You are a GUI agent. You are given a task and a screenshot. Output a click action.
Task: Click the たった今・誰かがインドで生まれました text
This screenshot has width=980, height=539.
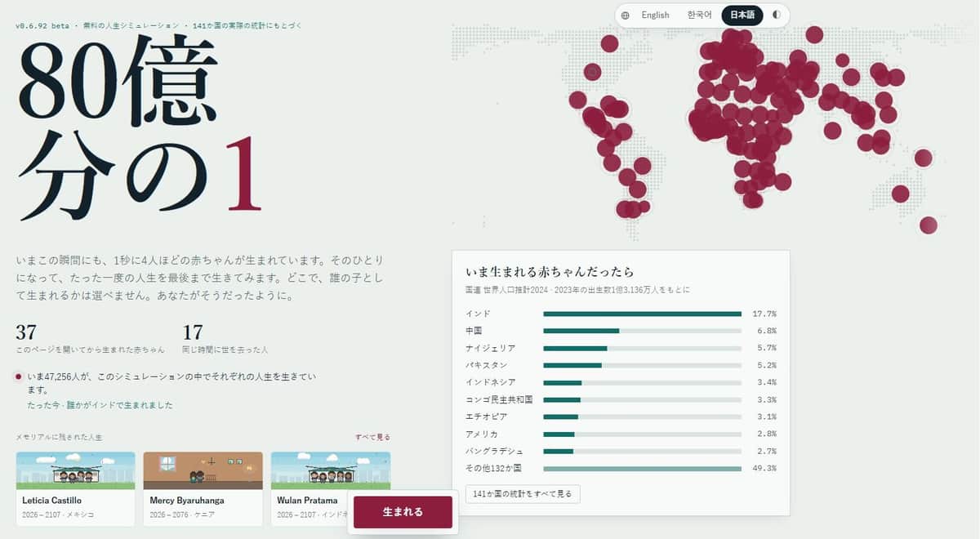100,405
